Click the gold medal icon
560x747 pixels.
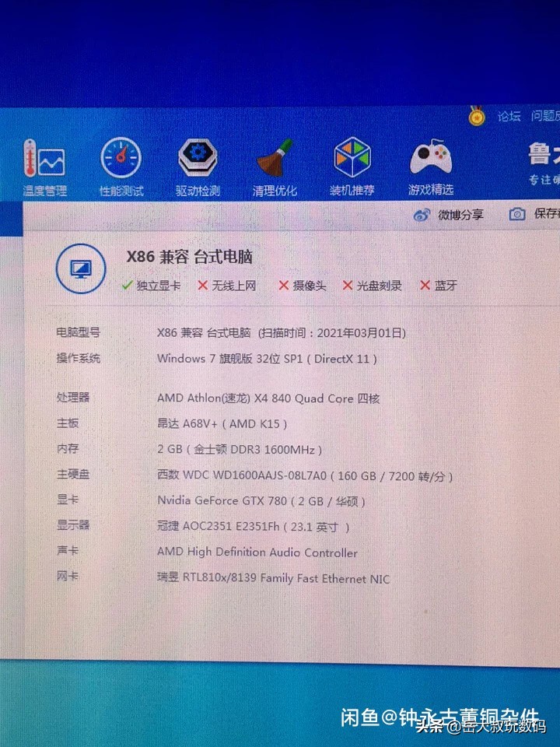(477, 115)
